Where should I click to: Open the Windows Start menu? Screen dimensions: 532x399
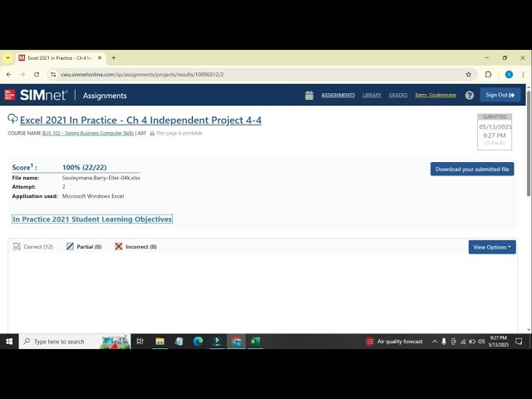[x=9, y=342]
